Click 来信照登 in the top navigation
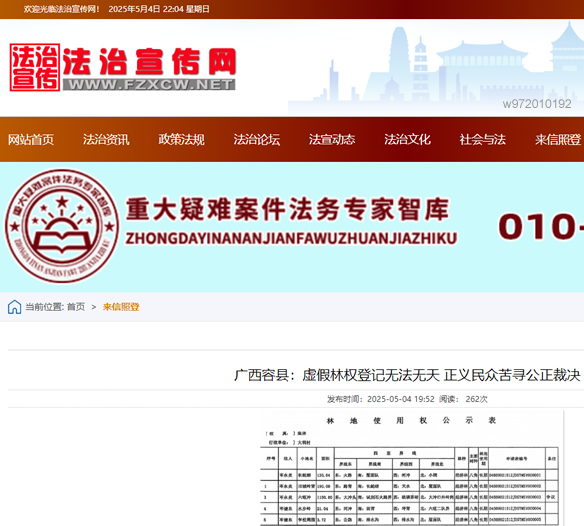 558,140
